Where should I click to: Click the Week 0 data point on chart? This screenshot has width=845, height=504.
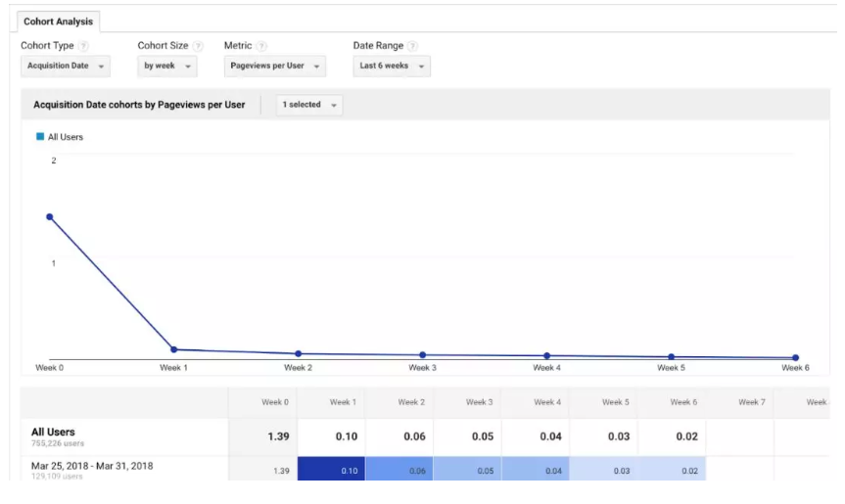pyautogui.click(x=49, y=217)
